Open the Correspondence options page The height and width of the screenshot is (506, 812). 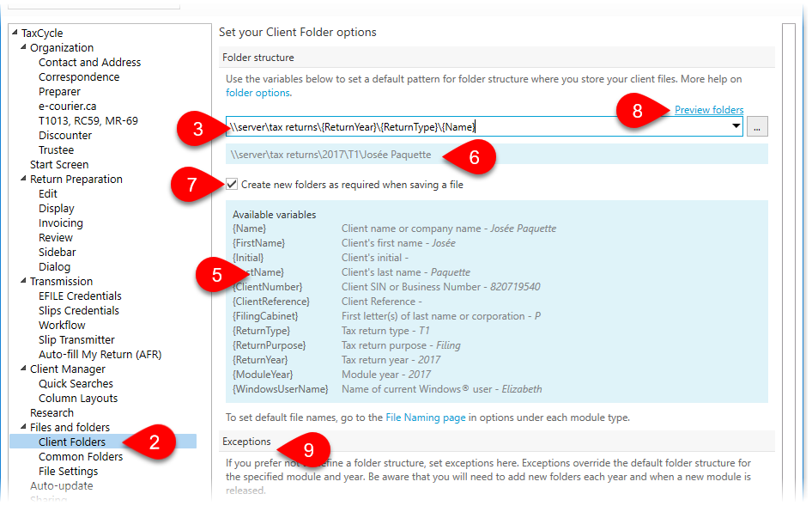pos(79,76)
